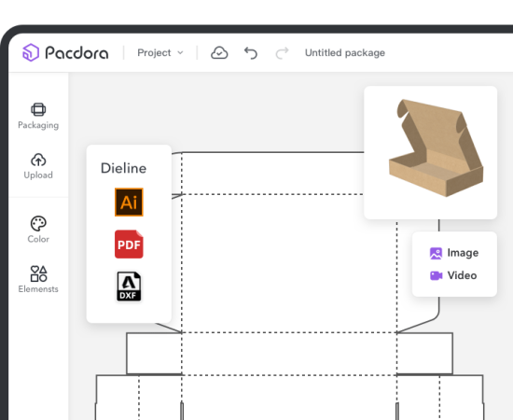Viewport: 513px width, 420px height.
Task: Click the Dieline panel heading
Action: [x=123, y=168]
